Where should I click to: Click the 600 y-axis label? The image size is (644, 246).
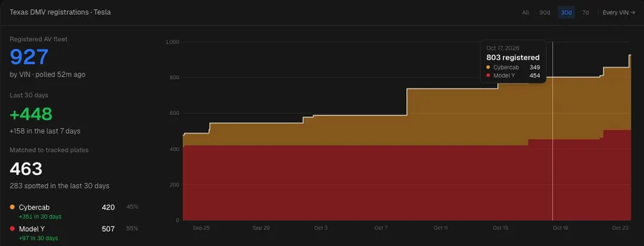(174, 113)
